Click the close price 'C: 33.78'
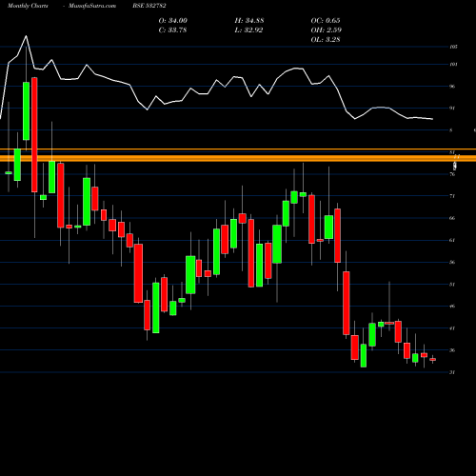 click(x=172, y=30)
